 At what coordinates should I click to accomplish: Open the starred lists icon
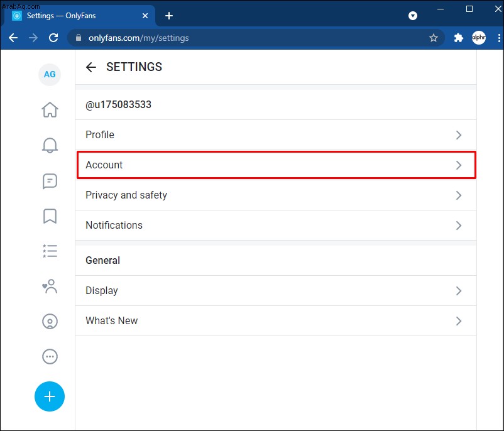tap(50, 251)
